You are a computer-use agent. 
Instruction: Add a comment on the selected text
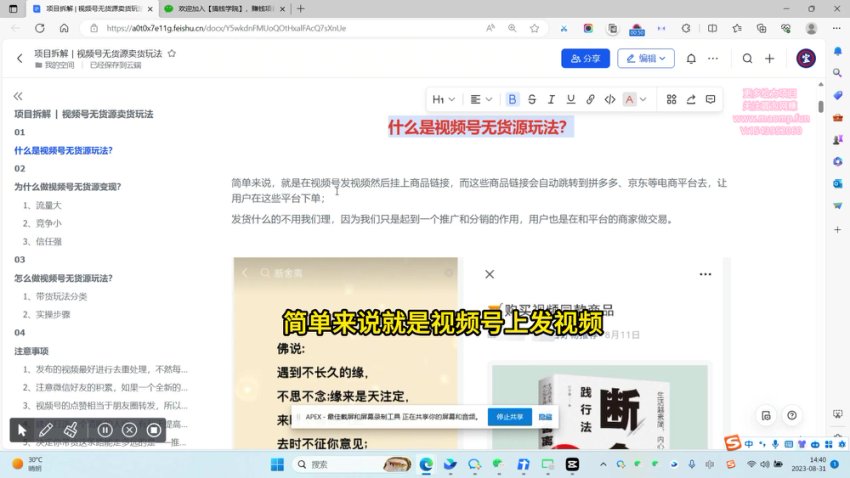click(x=710, y=99)
